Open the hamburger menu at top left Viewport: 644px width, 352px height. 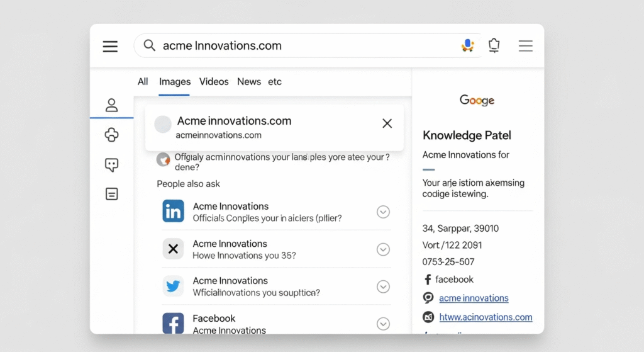(x=110, y=46)
